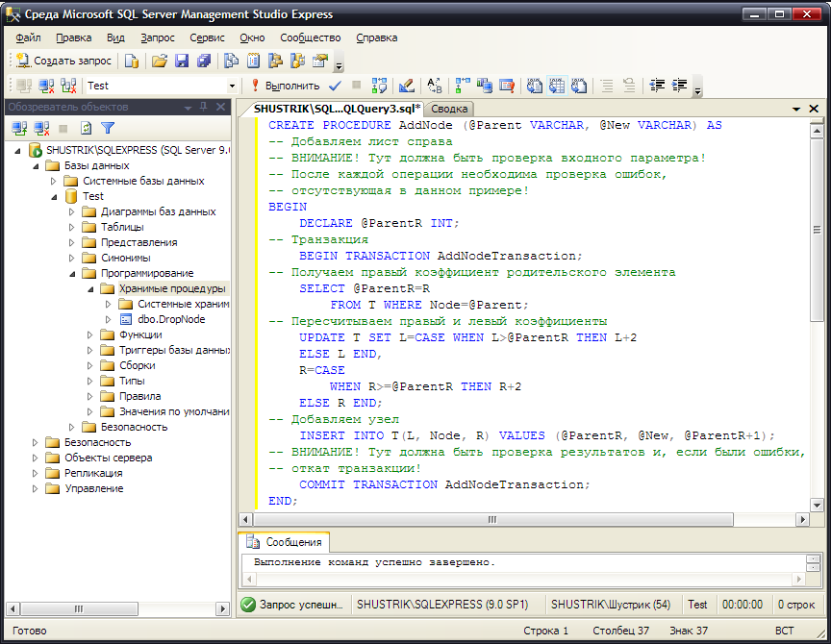Viewport: 831px width, 644px height.
Task: Open the Сервис menu
Action: coord(207,37)
